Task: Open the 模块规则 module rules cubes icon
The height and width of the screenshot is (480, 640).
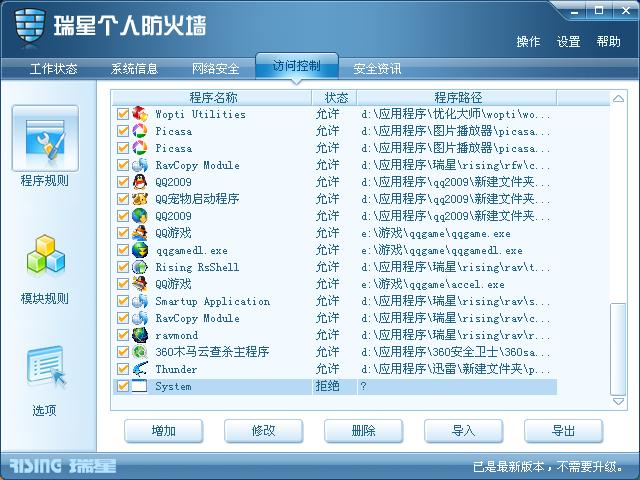Action: tap(46, 254)
